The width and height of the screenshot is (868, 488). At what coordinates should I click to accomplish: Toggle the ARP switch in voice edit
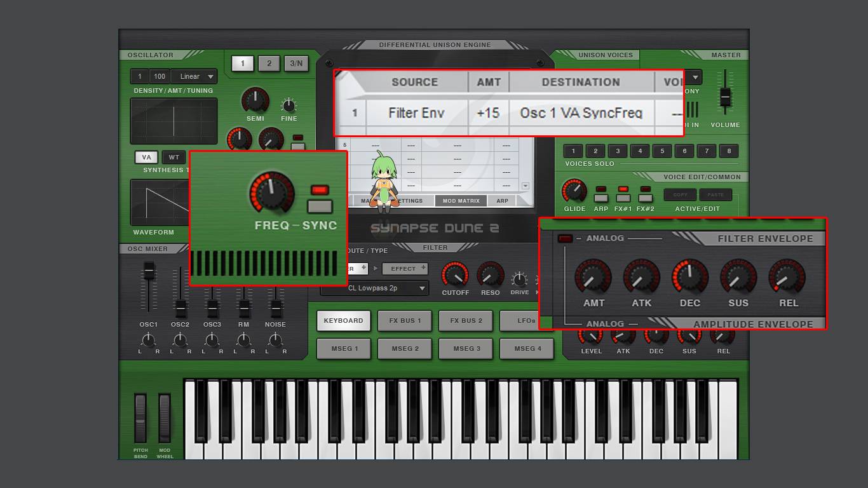(601, 198)
